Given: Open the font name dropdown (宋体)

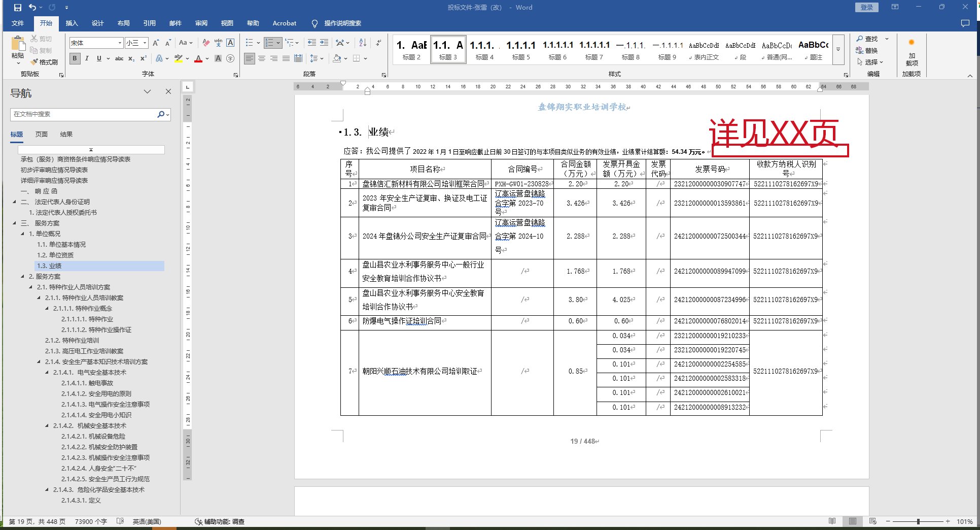Looking at the screenshot, I should 120,43.
